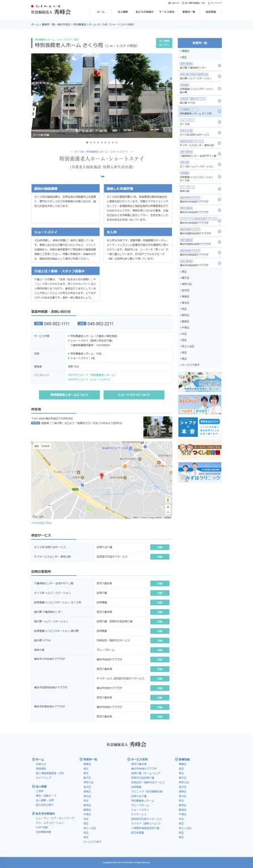Click サイトマップ link in top header

215,3
